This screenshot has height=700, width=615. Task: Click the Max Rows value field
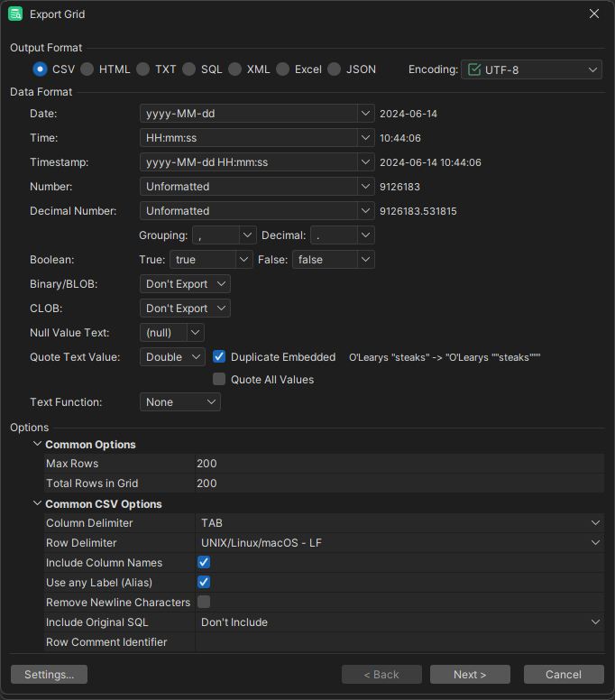[397, 464]
